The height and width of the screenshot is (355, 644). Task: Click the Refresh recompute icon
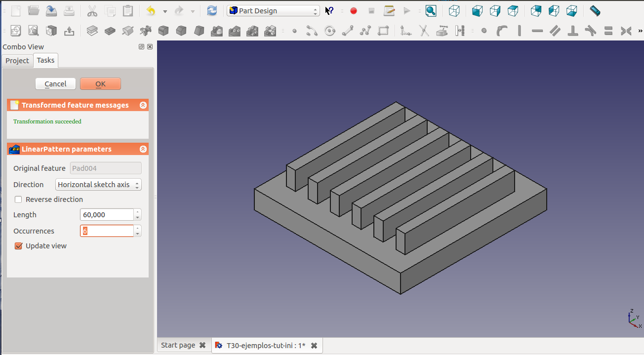(x=212, y=10)
